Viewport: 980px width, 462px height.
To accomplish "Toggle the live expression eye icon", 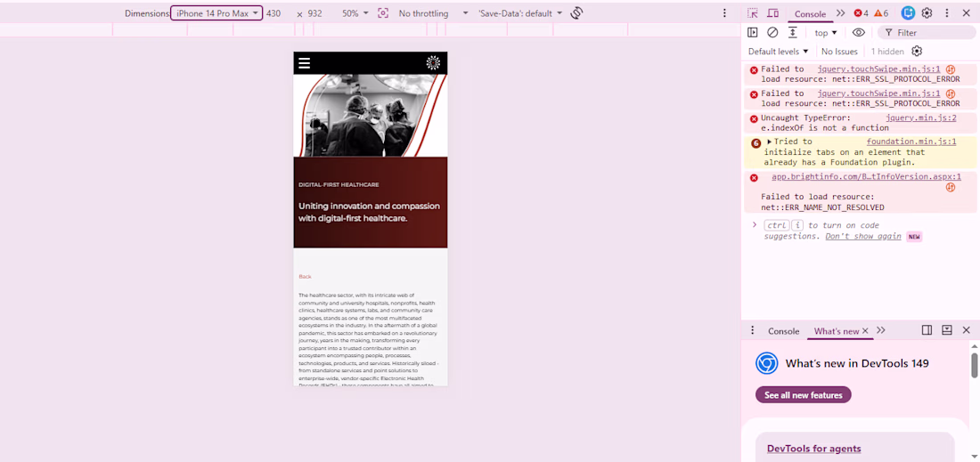I will [859, 32].
